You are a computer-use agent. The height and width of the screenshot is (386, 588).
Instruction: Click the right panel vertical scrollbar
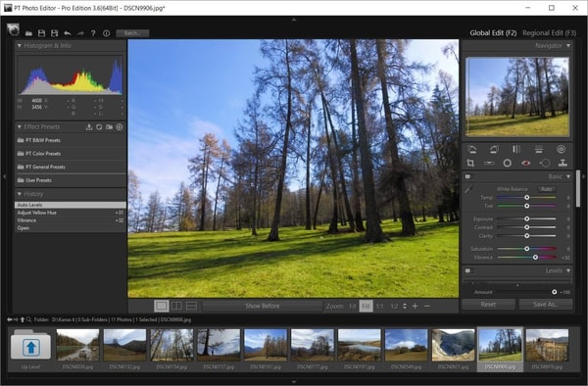coord(578,188)
